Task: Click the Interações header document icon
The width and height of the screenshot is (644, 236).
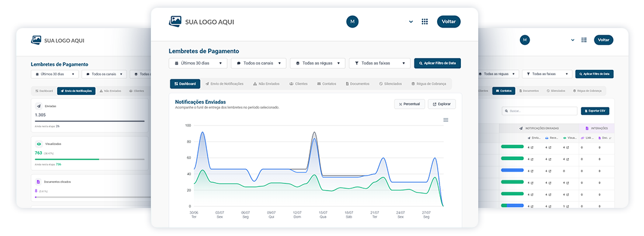Action: 587,128
